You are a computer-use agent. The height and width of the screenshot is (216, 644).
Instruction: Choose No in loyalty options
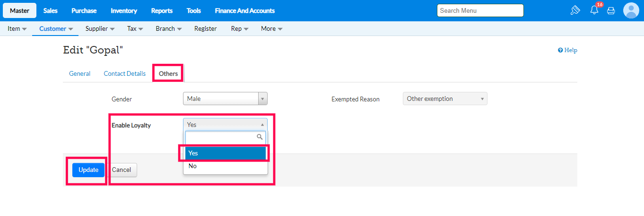(x=225, y=166)
